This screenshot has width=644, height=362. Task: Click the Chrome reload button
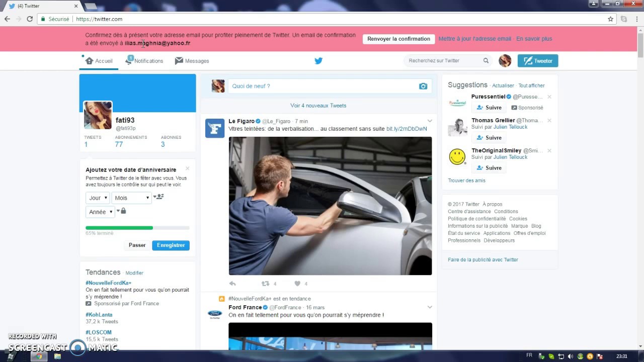30,19
